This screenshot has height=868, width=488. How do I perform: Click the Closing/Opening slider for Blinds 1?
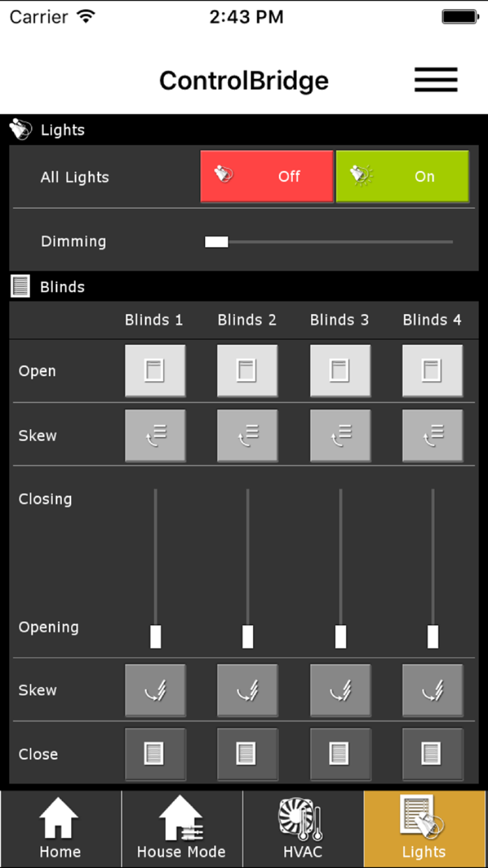tap(155, 636)
